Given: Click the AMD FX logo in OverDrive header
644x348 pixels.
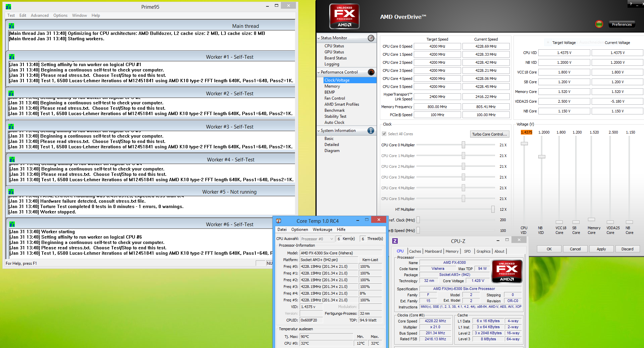Looking at the screenshot, I should (x=344, y=16).
